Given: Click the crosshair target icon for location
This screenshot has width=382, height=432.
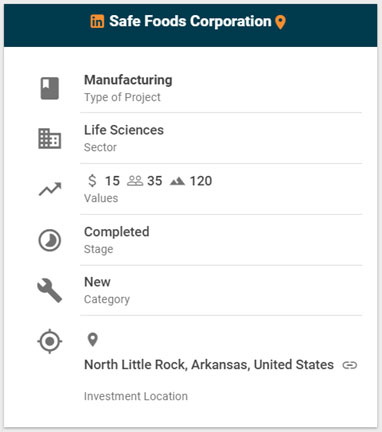Looking at the screenshot, I should [50, 341].
